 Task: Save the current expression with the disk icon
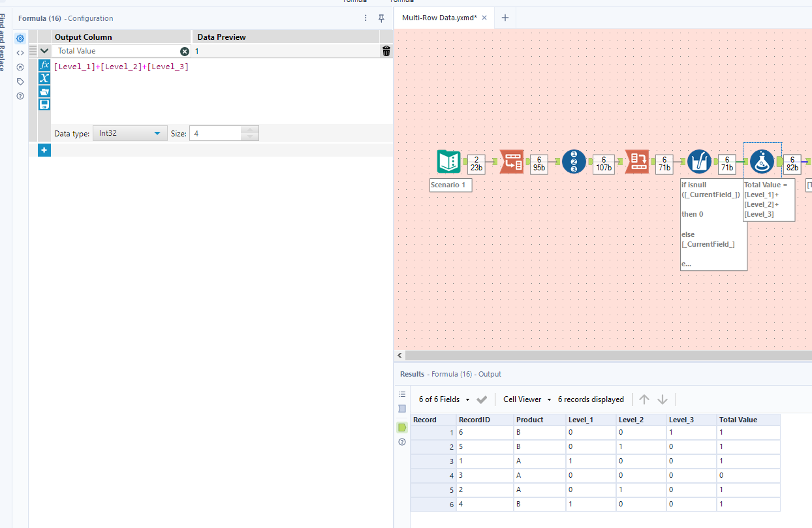pyautogui.click(x=44, y=104)
